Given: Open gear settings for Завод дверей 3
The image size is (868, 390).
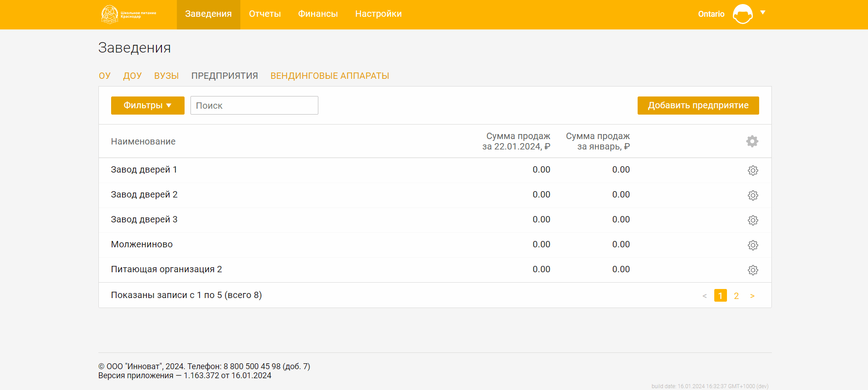Looking at the screenshot, I should coord(752,220).
